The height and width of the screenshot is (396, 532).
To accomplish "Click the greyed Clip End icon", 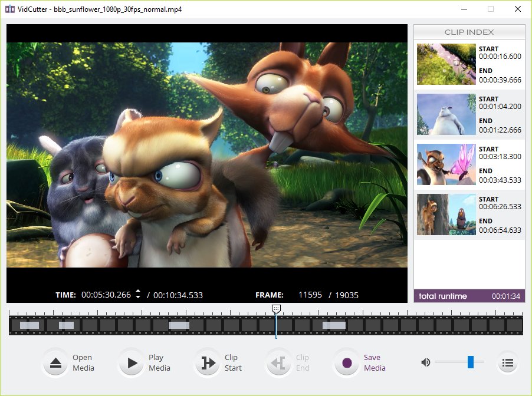I will (278, 363).
